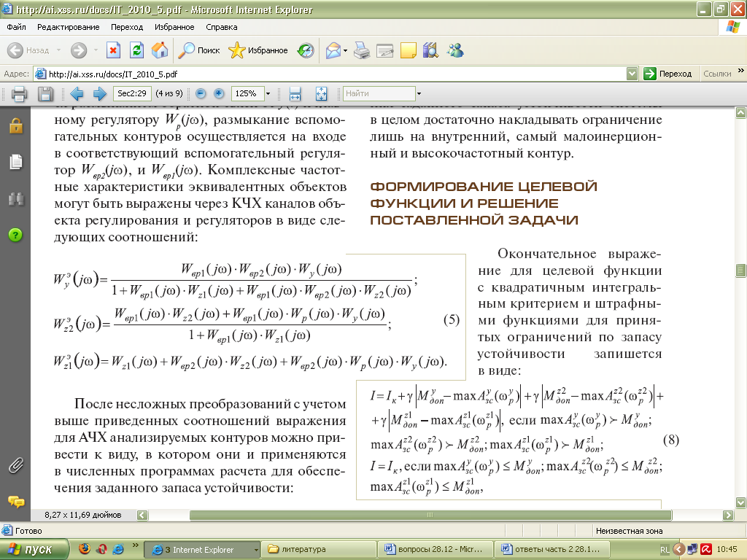
Task: Click the Mail envelope icon
Action: click(333, 50)
